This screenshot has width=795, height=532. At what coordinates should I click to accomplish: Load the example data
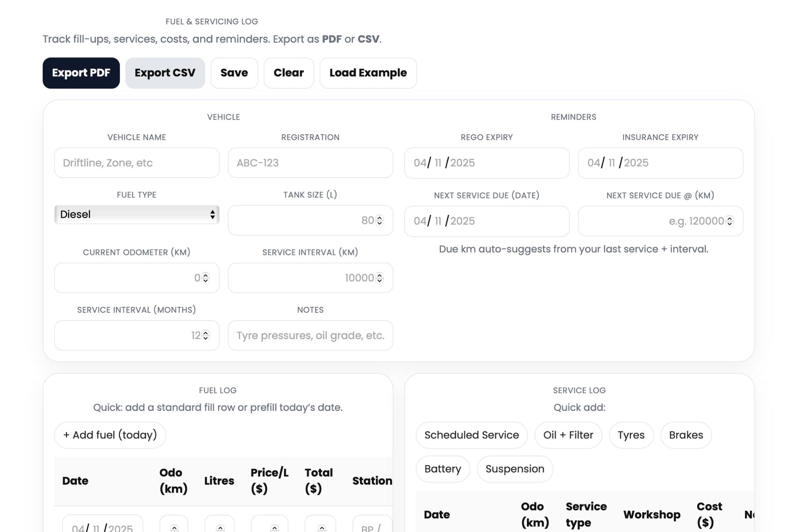pyautogui.click(x=368, y=73)
